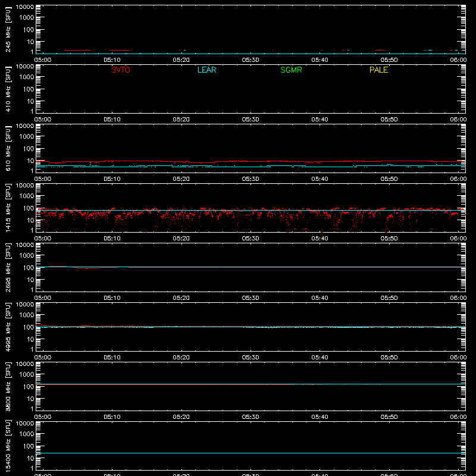Click 05:40 time label under 4995 MHz plot
476x476 pixels.
point(320,358)
